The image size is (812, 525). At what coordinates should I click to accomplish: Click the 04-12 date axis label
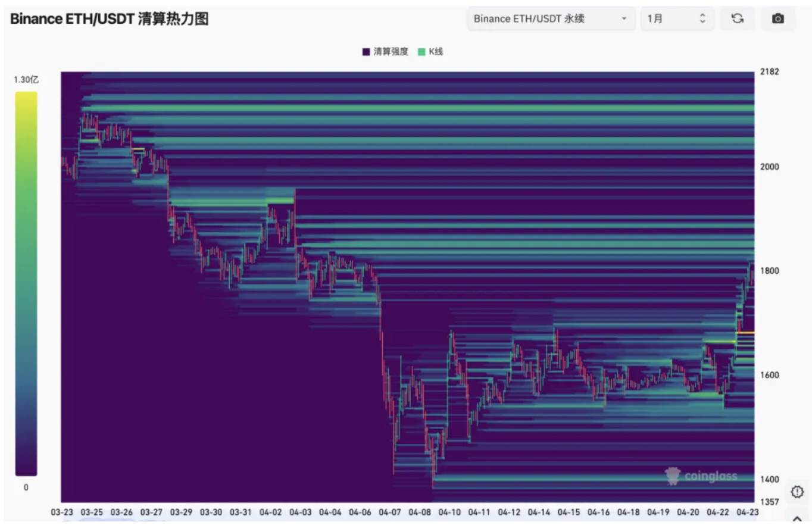[509, 512]
